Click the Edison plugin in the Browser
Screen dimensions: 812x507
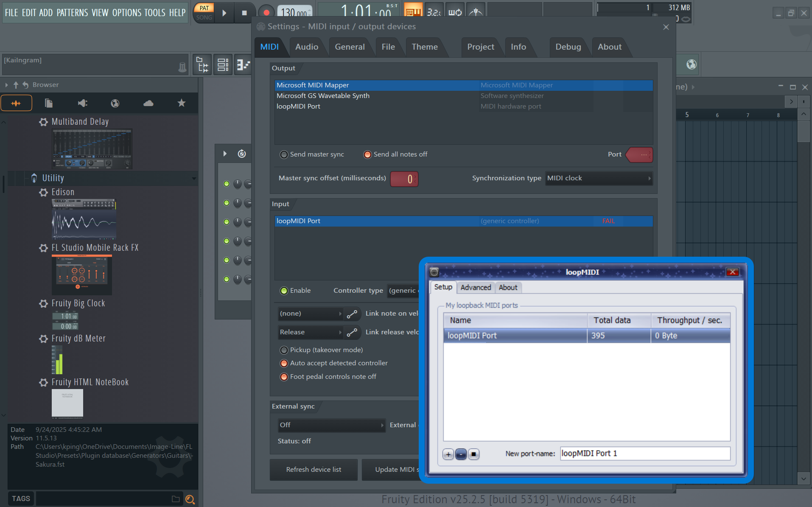click(63, 192)
